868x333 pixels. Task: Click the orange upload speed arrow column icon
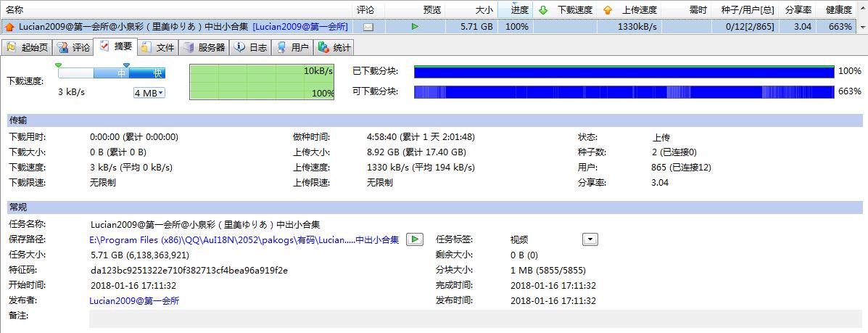click(x=607, y=10)
